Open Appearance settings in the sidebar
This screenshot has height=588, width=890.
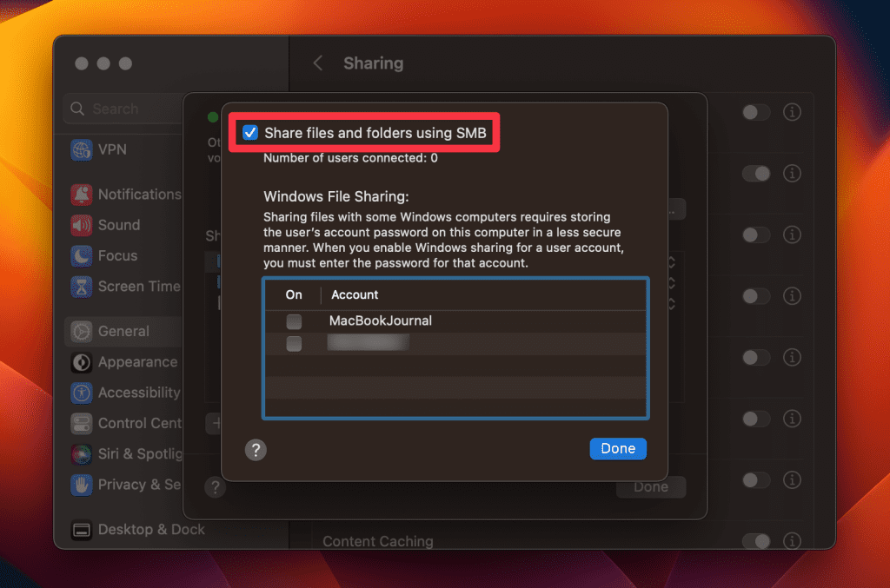tap(123, 362)
